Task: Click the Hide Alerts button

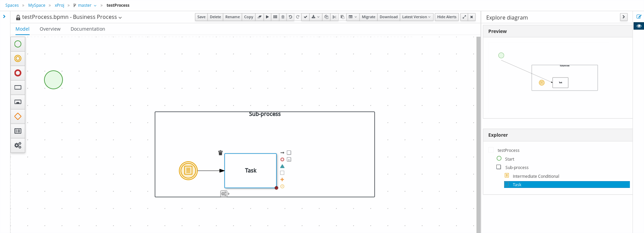Action: (x=447, y=17)
